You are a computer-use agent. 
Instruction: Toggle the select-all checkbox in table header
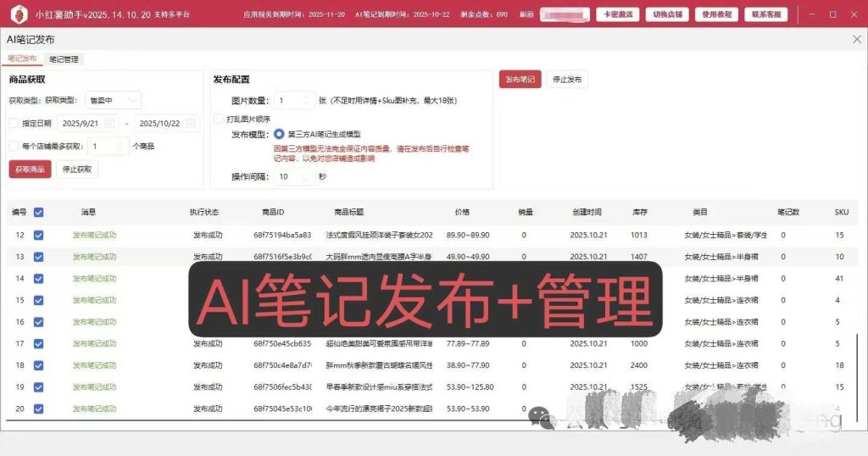[39, 212]
